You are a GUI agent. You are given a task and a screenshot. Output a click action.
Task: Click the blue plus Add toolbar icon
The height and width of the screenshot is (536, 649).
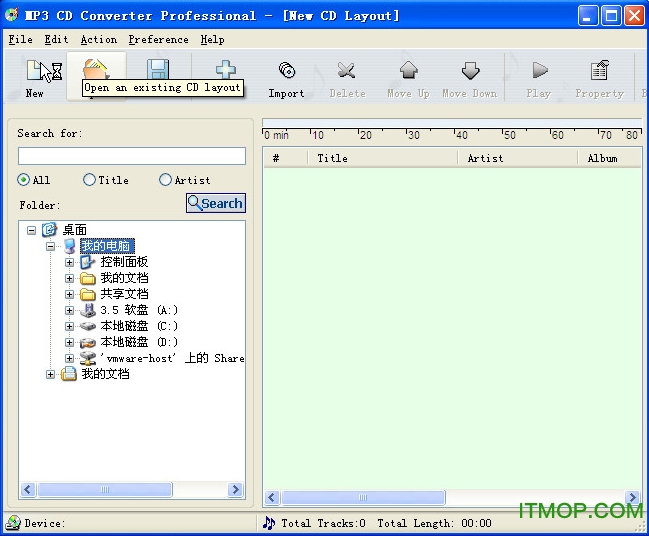(x=226, y=69)
